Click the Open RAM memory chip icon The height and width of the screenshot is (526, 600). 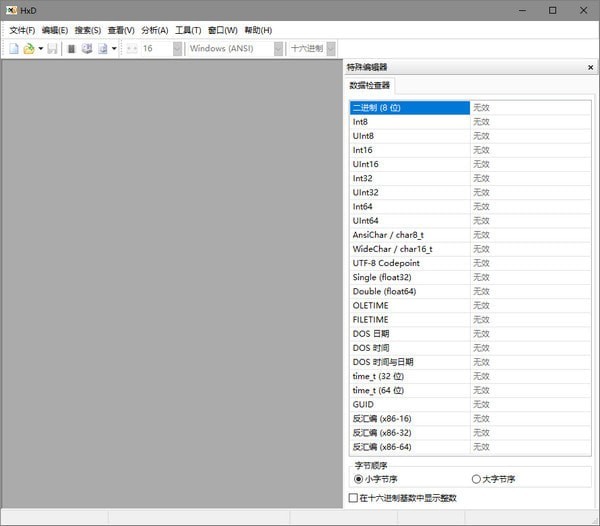[x=72, y=48]
